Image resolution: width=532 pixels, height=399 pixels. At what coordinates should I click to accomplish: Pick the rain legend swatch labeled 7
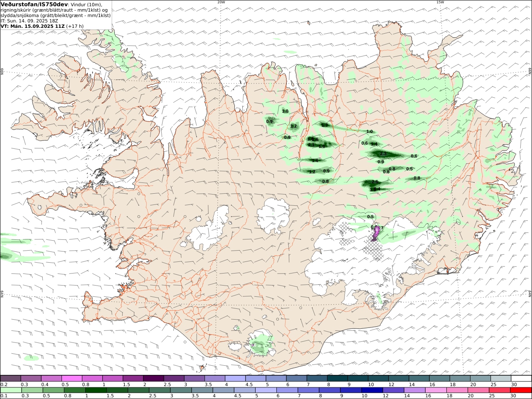(x=308, y=390)
